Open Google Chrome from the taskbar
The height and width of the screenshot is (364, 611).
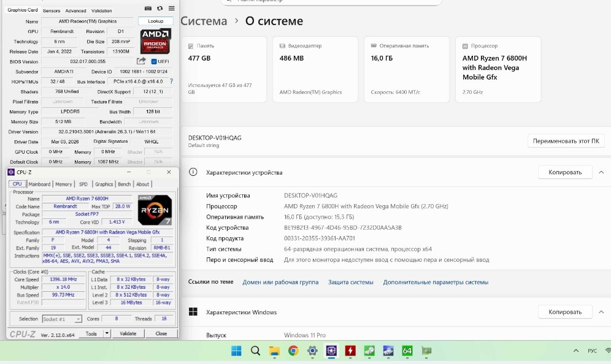tap(293, 351)
